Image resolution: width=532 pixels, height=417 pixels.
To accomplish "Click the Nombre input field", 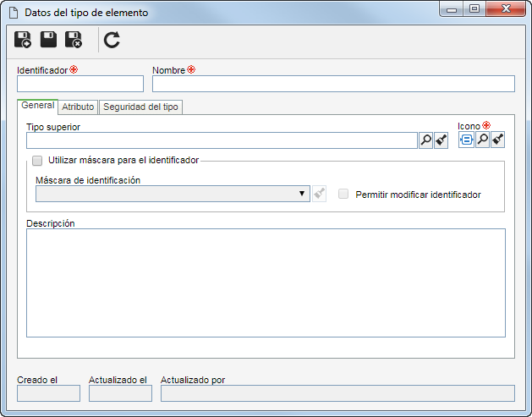I will click(333, 84).
